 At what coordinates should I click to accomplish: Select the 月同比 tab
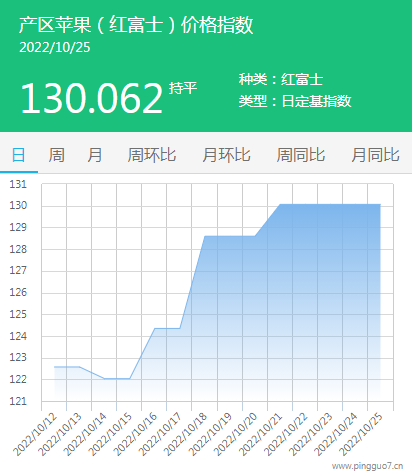coord(375,155)
